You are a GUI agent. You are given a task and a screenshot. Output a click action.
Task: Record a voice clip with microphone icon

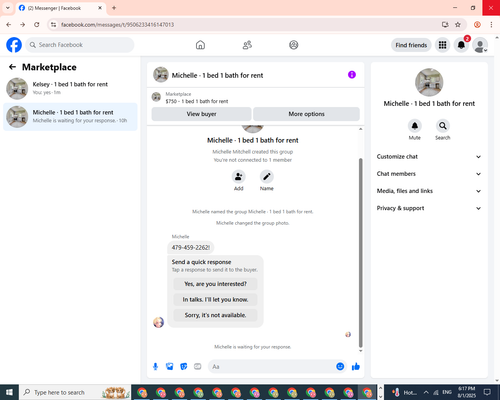[155, 367]
